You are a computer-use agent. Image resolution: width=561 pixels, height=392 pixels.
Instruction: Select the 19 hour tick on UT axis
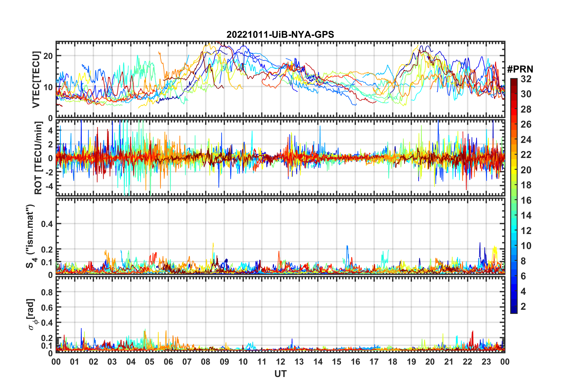[x=411, y=362]
